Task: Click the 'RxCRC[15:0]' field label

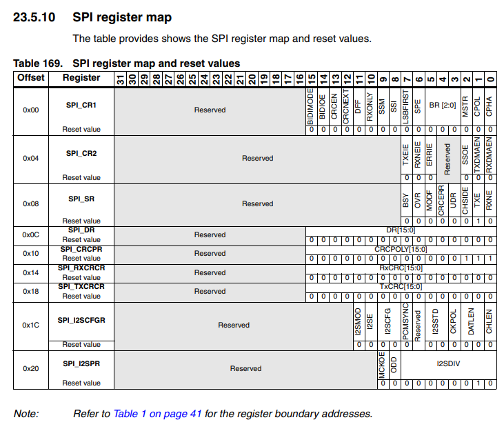Action: click(401, 268)
